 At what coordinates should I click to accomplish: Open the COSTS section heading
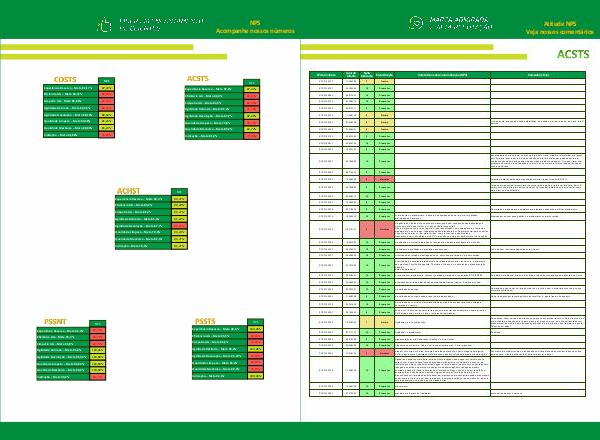point(65,78)
